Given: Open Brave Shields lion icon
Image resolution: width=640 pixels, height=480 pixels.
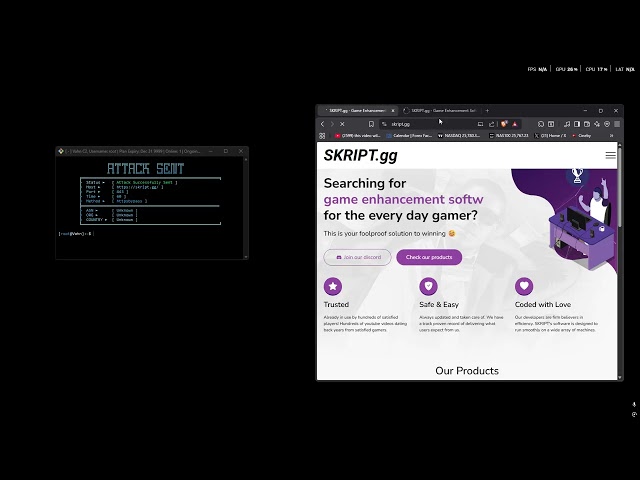Looking at the screenshot, I should 504,124.
